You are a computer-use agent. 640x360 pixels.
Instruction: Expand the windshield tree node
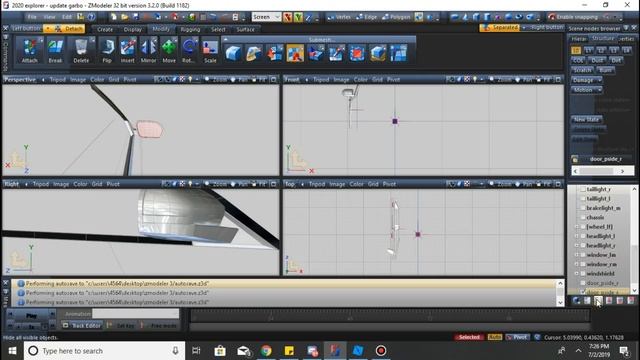577,274
